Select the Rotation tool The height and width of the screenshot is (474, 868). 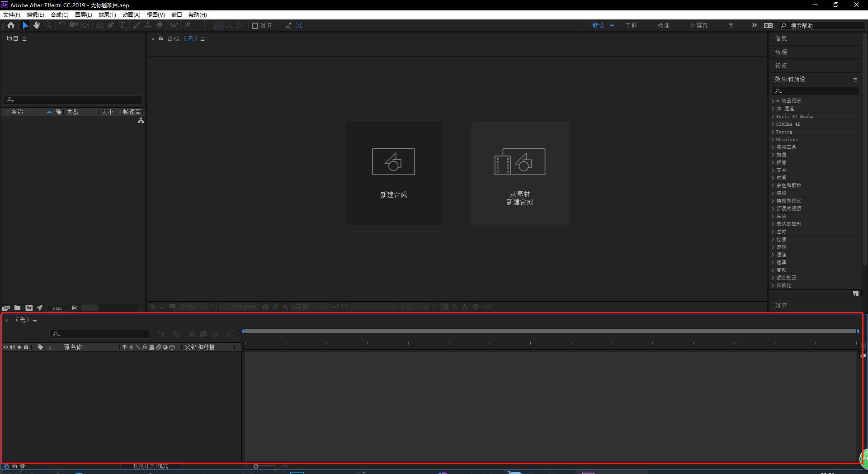click(x=62, y=25)
